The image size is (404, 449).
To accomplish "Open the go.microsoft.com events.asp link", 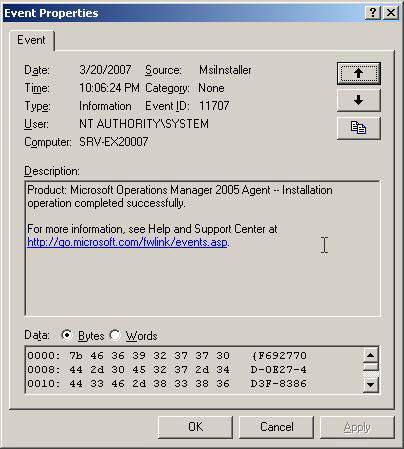I will (x=128, y=242).
